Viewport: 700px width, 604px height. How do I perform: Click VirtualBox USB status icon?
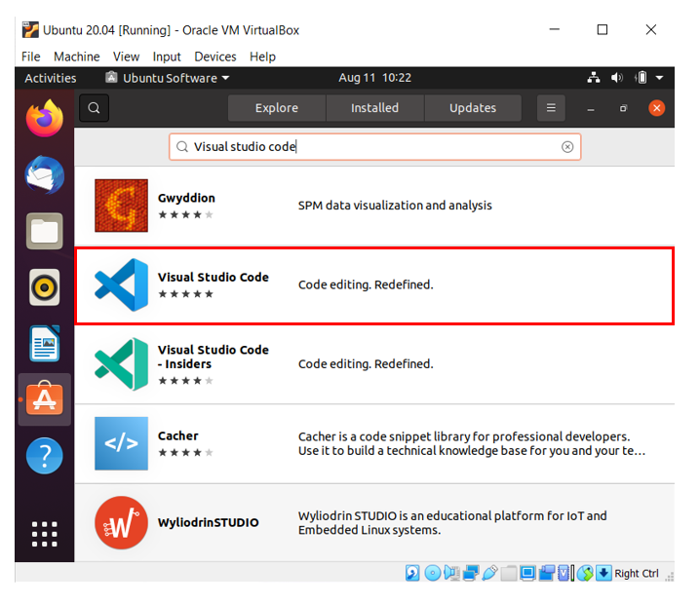(x=489, y=573)
